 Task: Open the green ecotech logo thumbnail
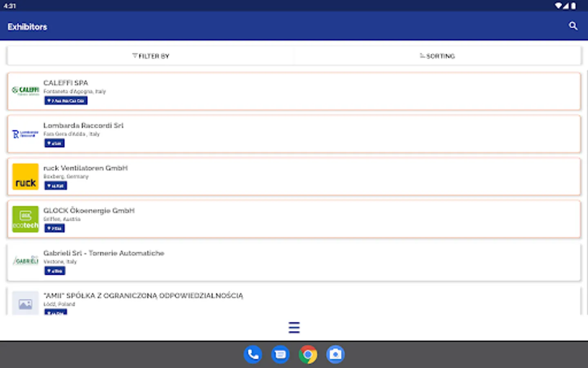pyautogui.click(x=25, y=219)
